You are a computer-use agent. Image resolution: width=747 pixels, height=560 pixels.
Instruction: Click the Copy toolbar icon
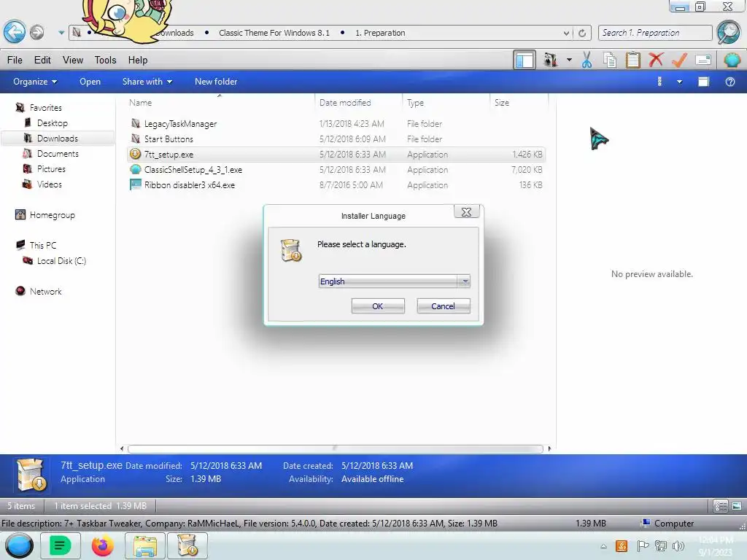tap(610, 60)
